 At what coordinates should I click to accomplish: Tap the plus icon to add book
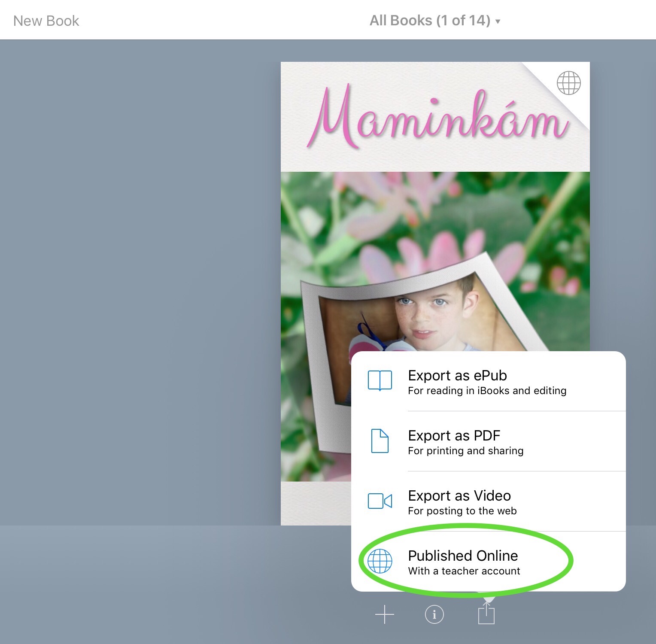[384, 614]
